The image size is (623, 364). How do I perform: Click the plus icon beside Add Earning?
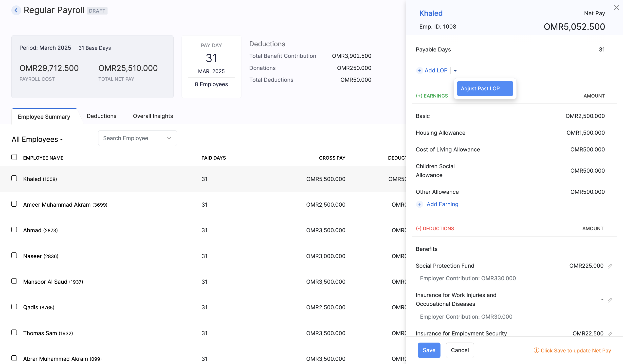419,204
